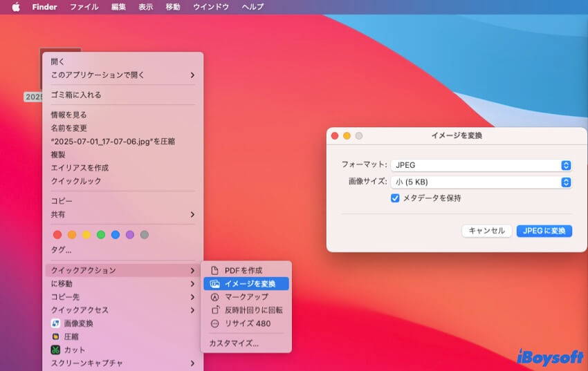Click the 反時計回りに回転 rotate icon
The height and width of the screenshot is (371, 588).
click(215, 310)
